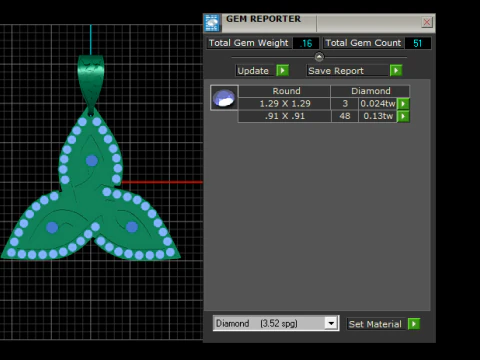The image size is (480, 360).
Task: Click green arrow next to Save Report
Action: [396, 71]
